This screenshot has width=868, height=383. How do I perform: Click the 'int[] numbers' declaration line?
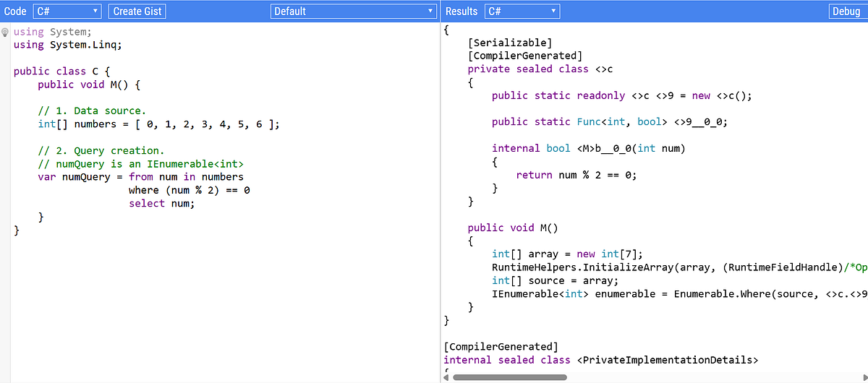pyautogui.click(x=158, y=124)
